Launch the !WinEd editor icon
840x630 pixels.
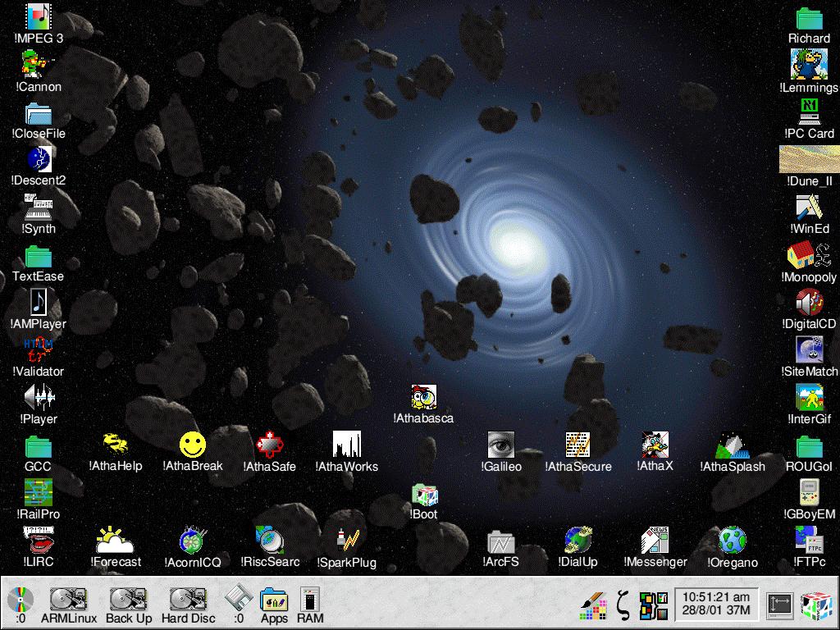point(810,208)
